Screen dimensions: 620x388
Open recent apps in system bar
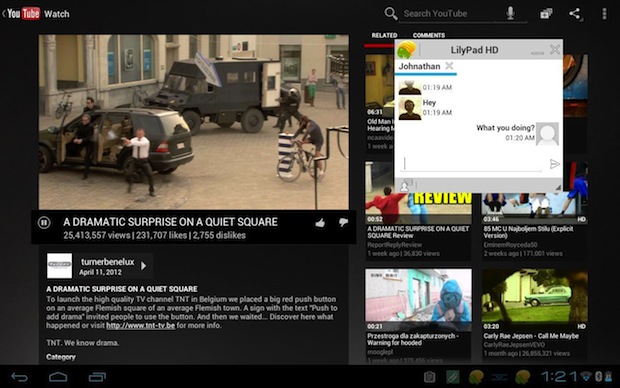97,377
